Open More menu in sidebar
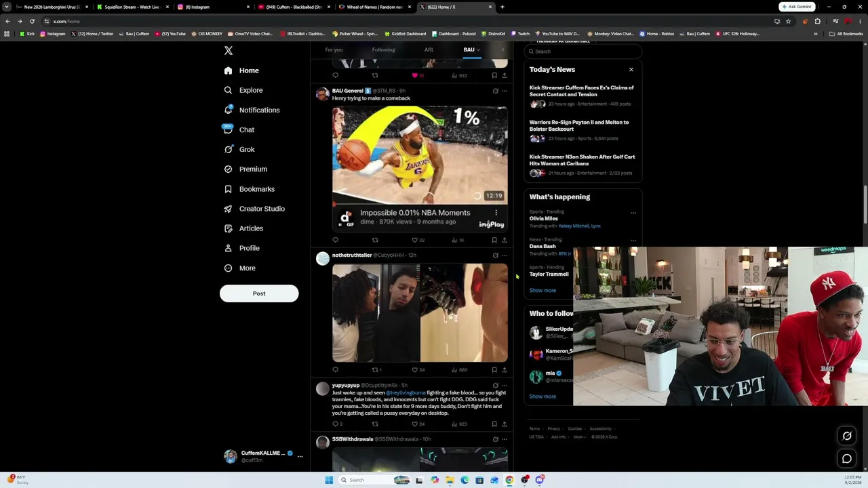This screenshot has width=868, height=488. (239, 268)
